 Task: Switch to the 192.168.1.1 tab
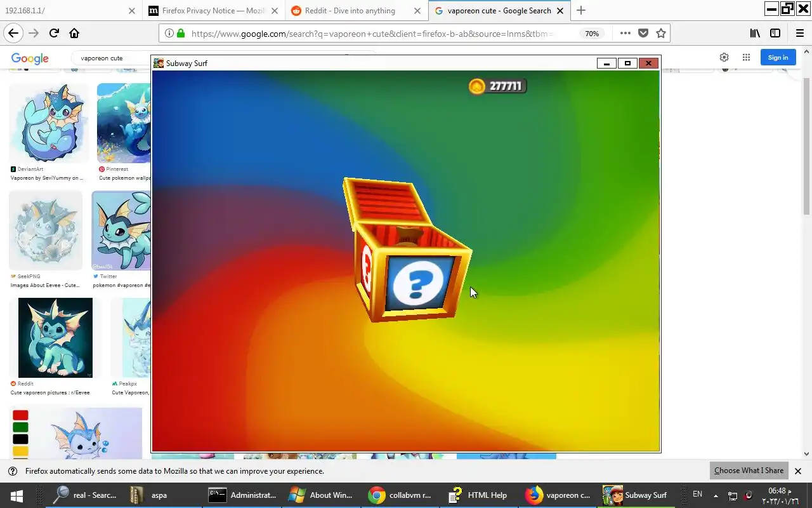coord(70,11)
